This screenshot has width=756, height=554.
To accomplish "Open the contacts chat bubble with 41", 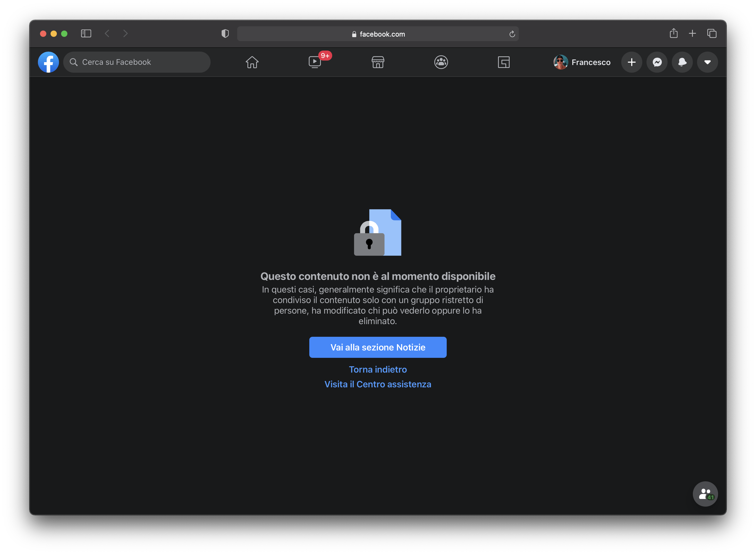I will [705, 494].
